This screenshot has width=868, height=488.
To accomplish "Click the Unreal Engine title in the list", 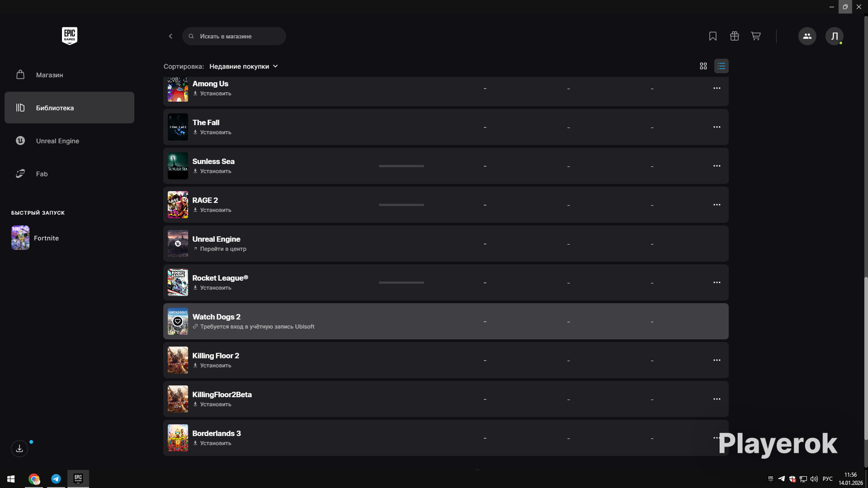I will (216, 239).
